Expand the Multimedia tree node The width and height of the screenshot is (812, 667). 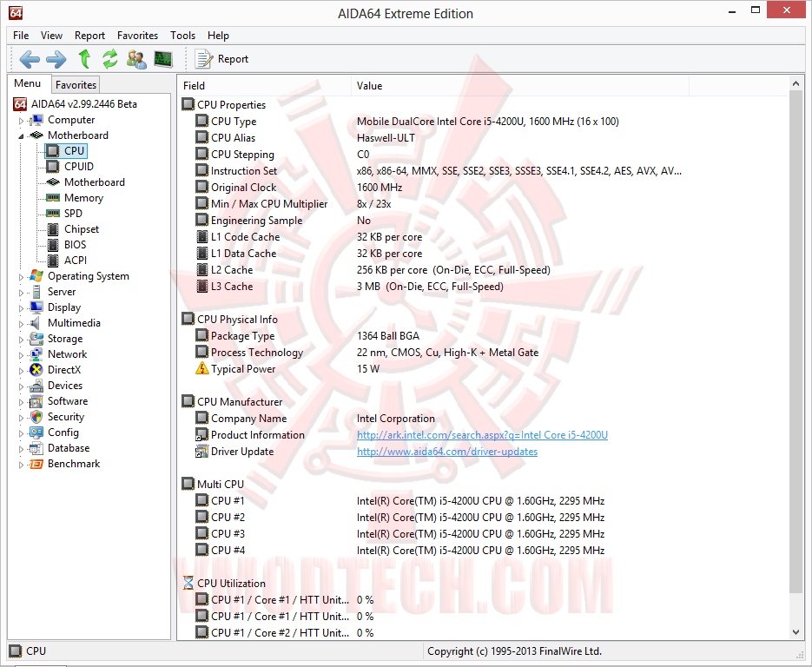click(x=21, y=324)
